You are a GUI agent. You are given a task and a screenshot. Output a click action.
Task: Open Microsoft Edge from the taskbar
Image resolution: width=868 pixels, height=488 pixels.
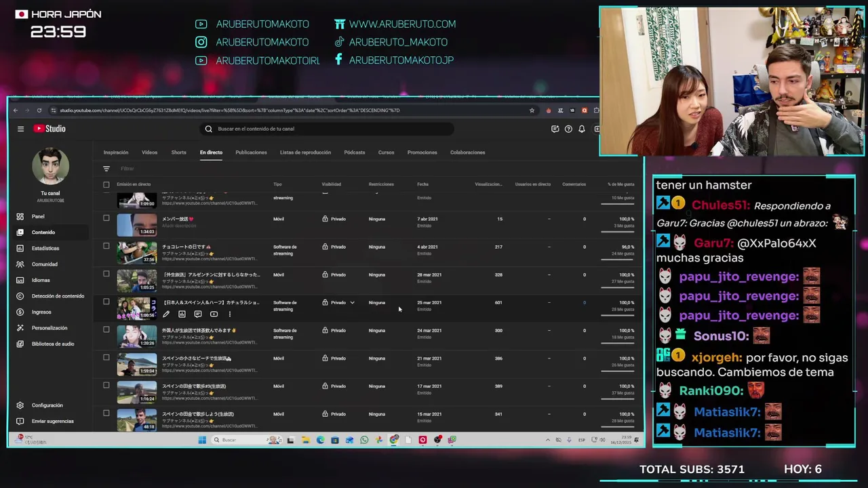320,440
